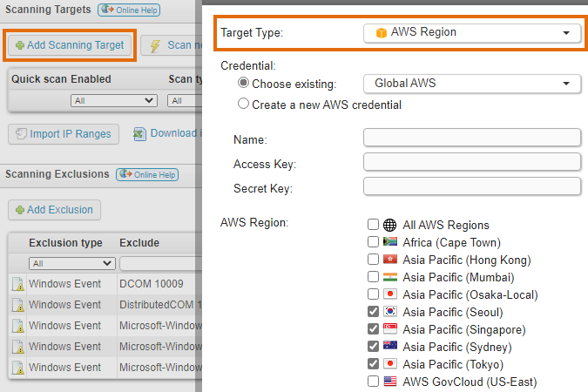Open the Target Type dropdown
This screenshot has height=392, width=588.
click(471, 32)
